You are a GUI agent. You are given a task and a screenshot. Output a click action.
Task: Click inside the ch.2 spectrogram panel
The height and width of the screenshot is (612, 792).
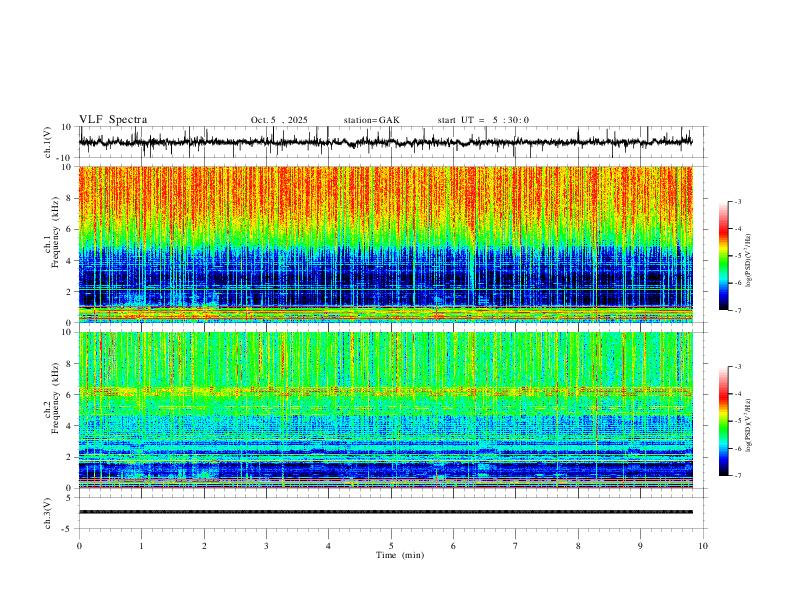point(385,410)
